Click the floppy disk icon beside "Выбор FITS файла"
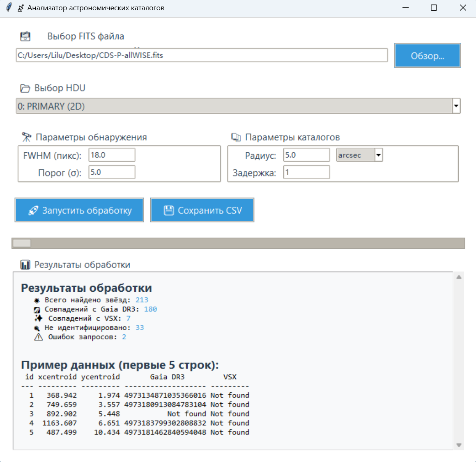Viewport: 476px width, 462px height. coord(25,36)
